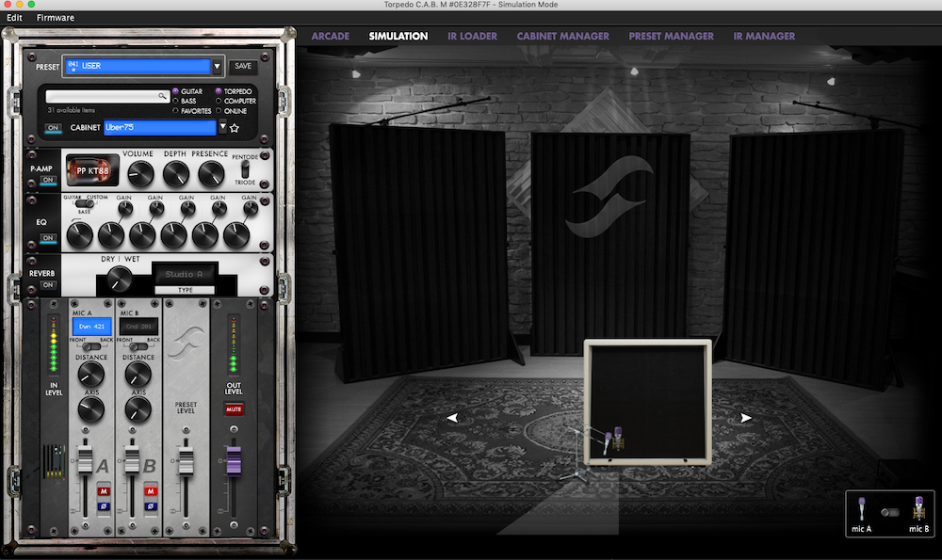Viewport: 942px width, 560px height.
Task: Click the first EQ GAIN knob
Action: [125, 209]
